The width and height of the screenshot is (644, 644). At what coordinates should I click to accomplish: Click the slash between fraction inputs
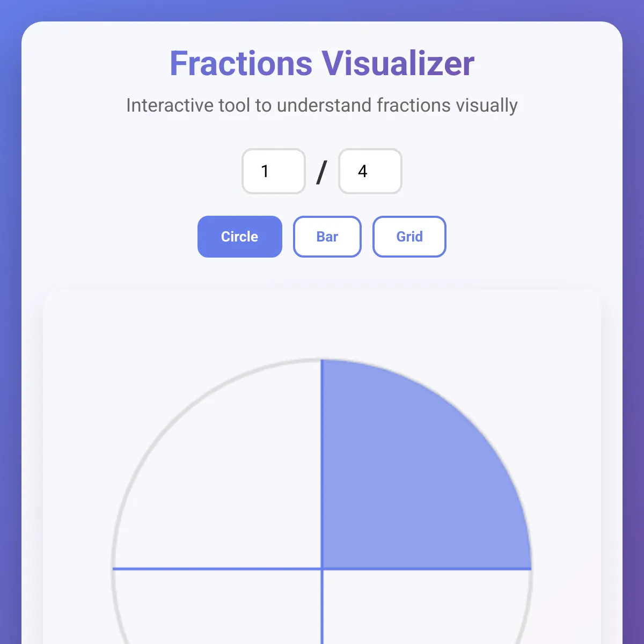[321, 172]
